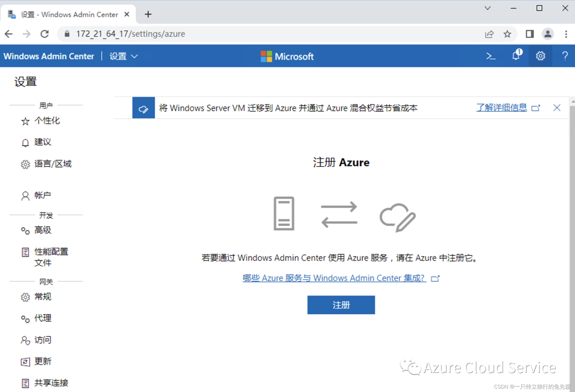The image size is (575, 392).
Task: Expand the 设置 dropdown in header
Action: click(x=124, y=56)
